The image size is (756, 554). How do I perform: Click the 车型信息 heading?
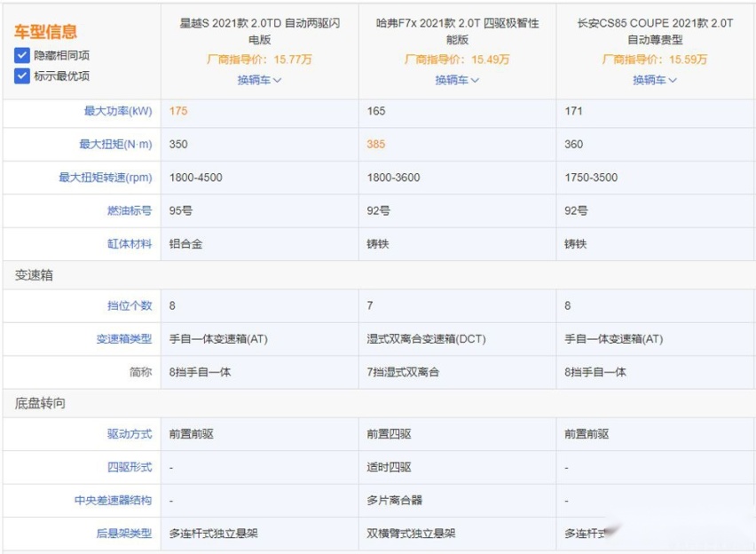[x=46, y=31]
